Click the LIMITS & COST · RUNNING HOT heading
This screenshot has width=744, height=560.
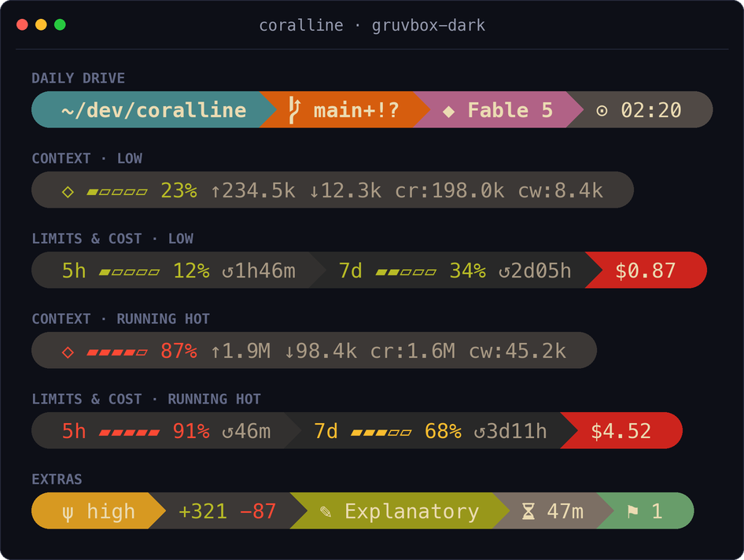pos(146,399)
